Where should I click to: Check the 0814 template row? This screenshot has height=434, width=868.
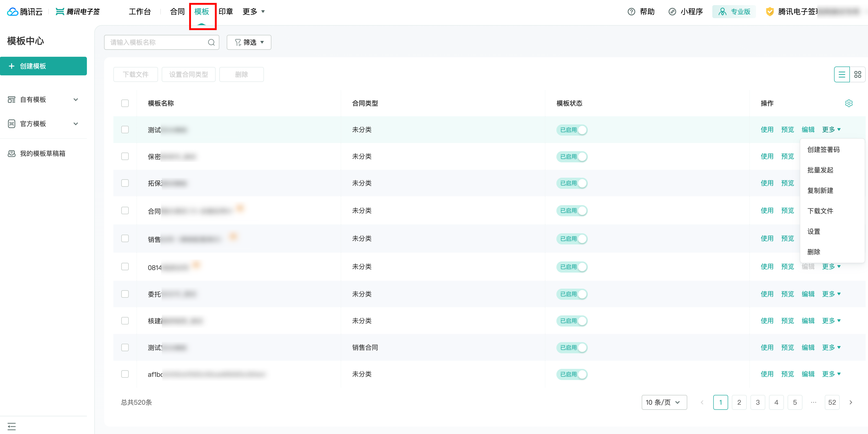point(125,266)
